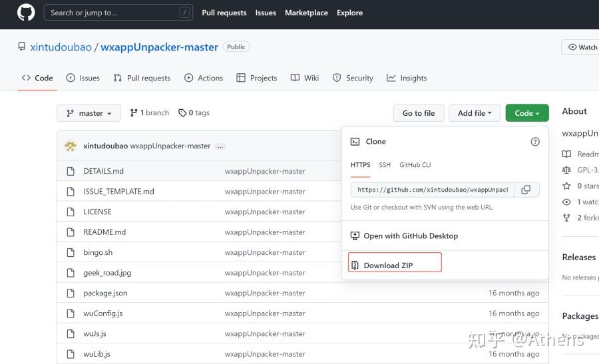
Task: Open the Wiki tab
Action: coord(305,78)
